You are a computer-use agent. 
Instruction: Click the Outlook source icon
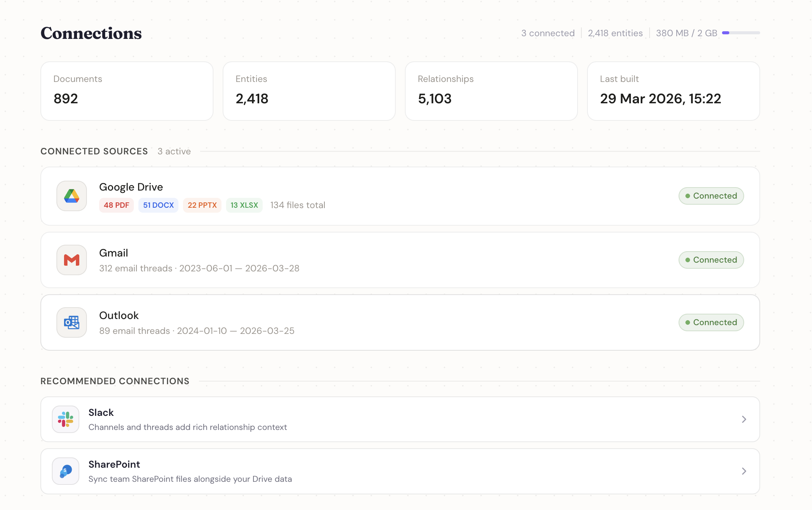71,322
